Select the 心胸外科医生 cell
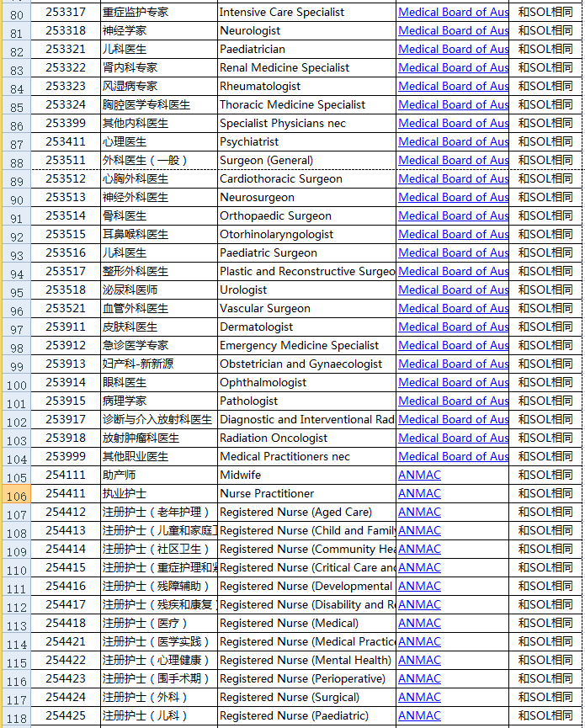The height and width of the screenshot is (728, 585). tap(159, 178)
